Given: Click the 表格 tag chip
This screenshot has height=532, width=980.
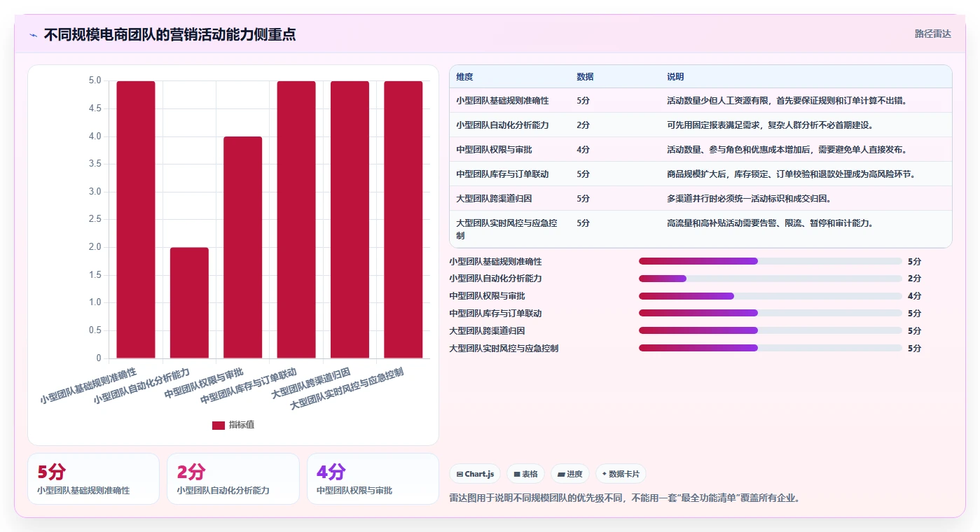Looking at the screenshot, I should (525, 474).
